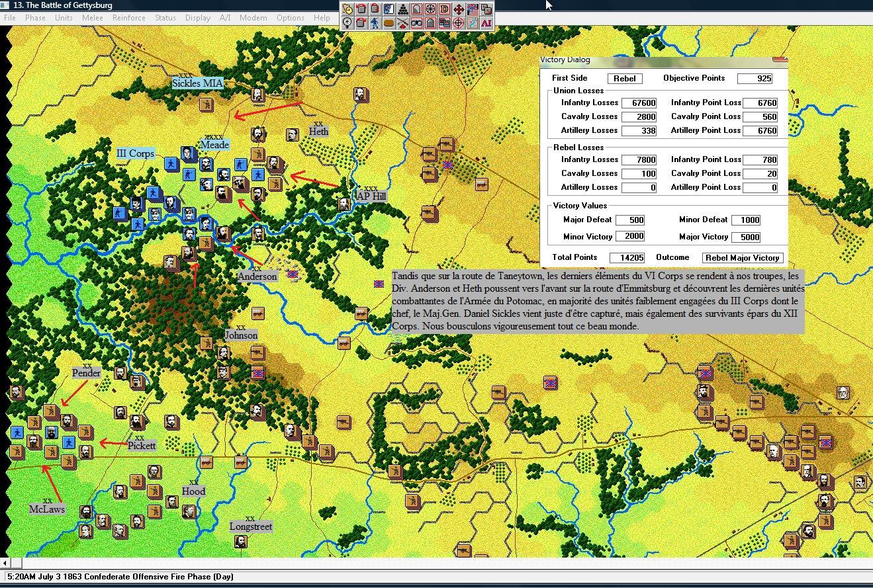Open the Phase menu
The height and width of the screenshot is (588, 873).
tap(35, 18)
